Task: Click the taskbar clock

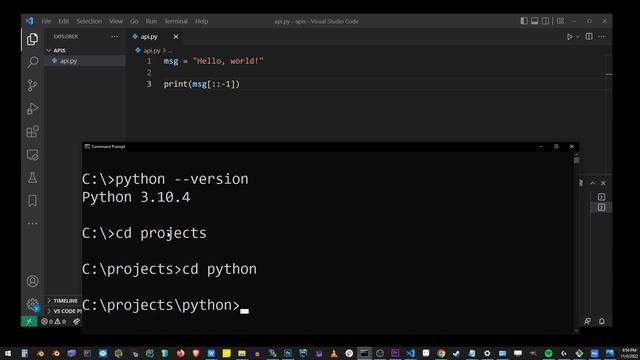Action: pos(629,353)
